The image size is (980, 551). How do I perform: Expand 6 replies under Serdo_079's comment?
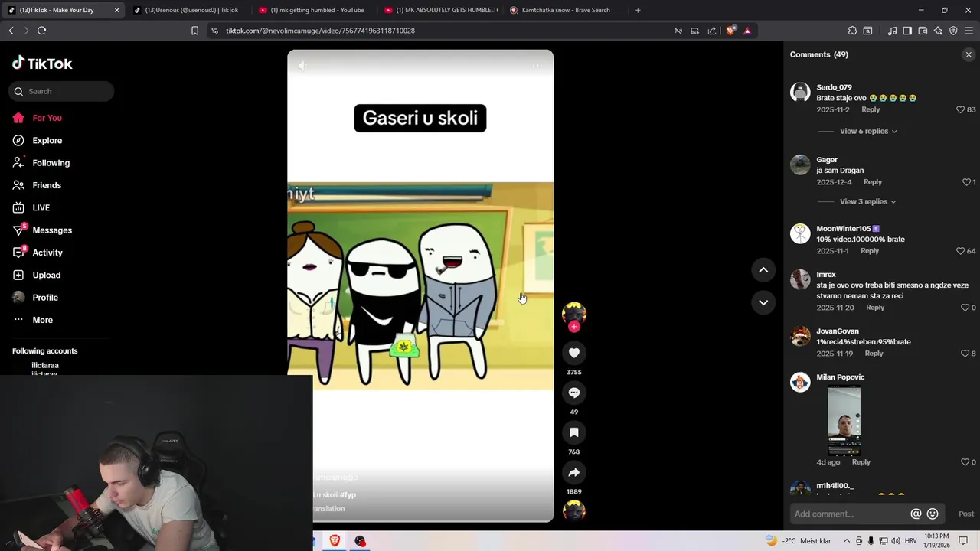(x=868, y=131)
